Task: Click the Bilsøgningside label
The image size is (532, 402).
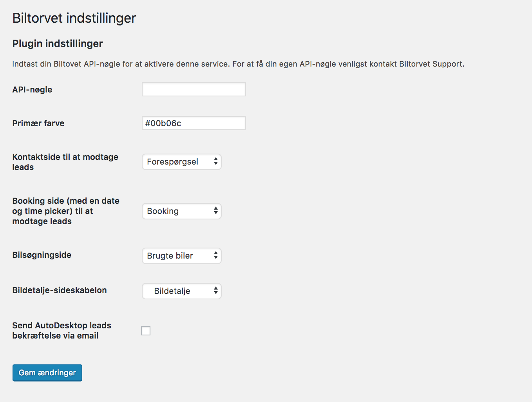Action: coord(42,255)
